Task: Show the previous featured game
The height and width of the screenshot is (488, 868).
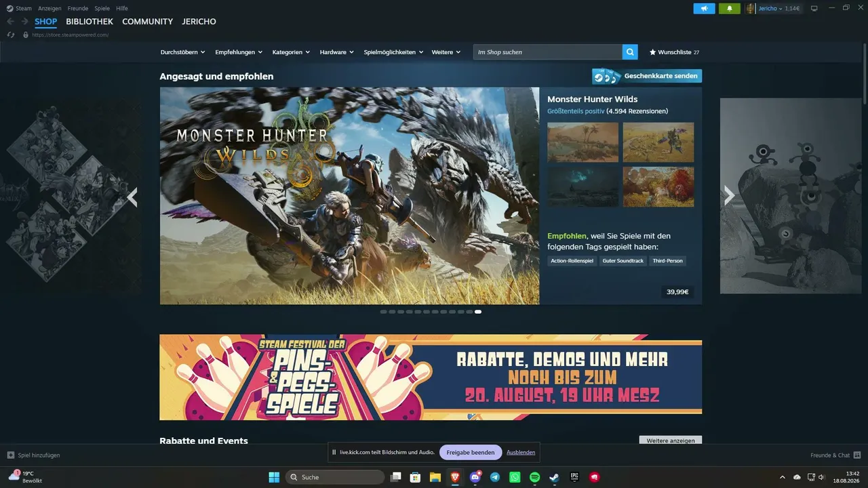Action: point(132,197)
